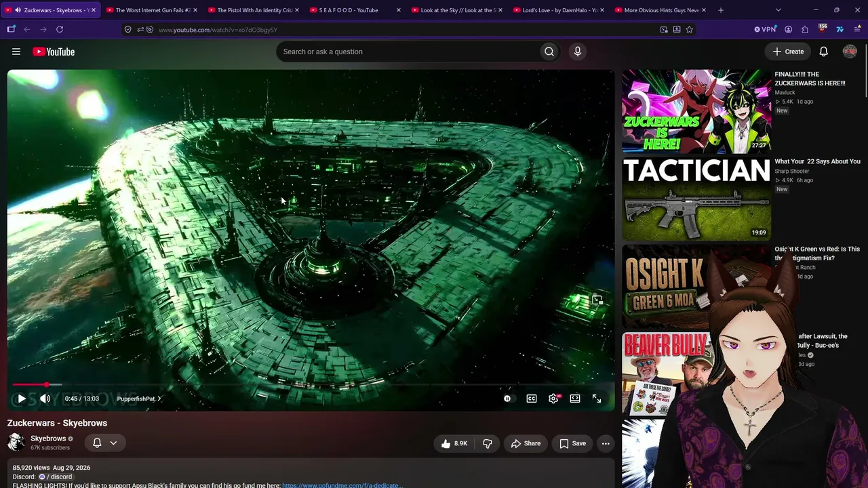Open the account avatar menu
868x488 pixels.
pos(850,52)
